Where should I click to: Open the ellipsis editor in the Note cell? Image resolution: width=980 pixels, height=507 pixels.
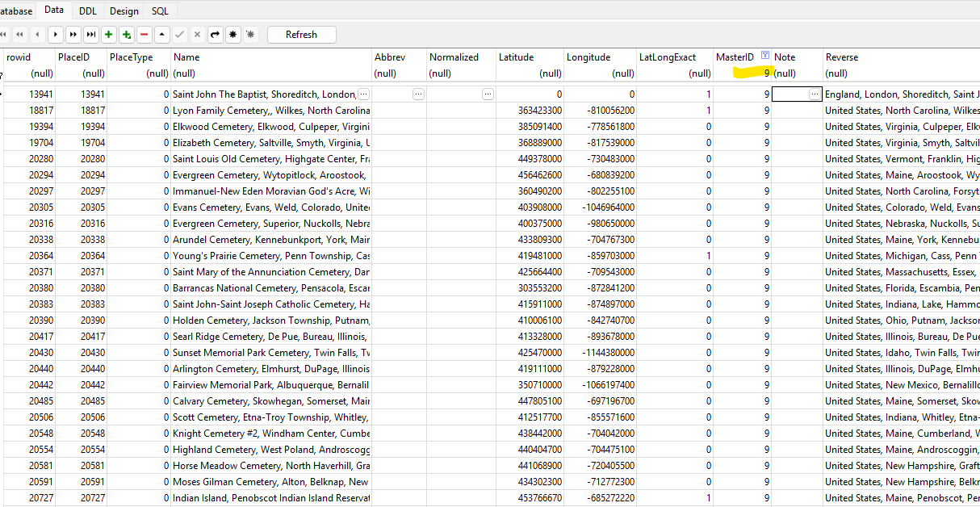click(x=814, y=94)
